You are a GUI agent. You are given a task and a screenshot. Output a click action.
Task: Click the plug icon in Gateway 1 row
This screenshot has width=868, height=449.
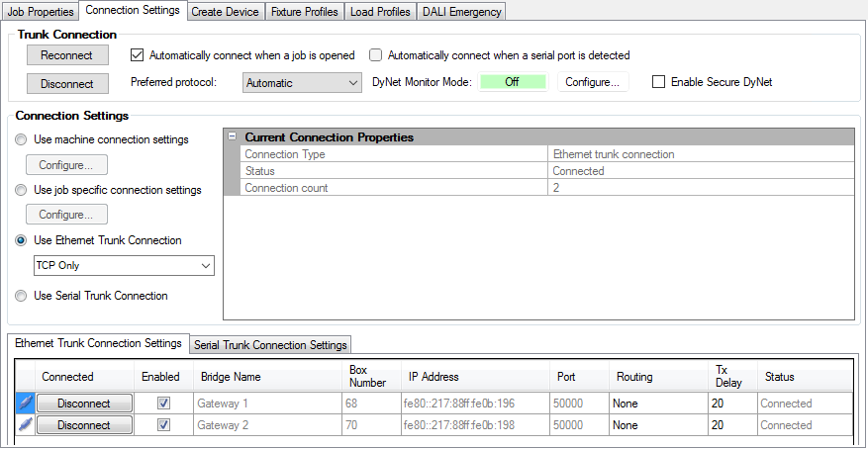pos(26,404)
